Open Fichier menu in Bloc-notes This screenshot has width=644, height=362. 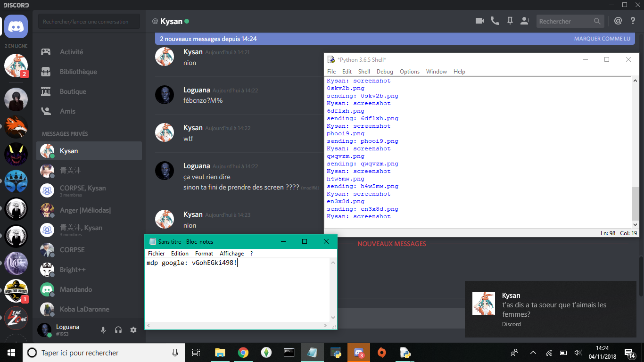click(157, 254)
